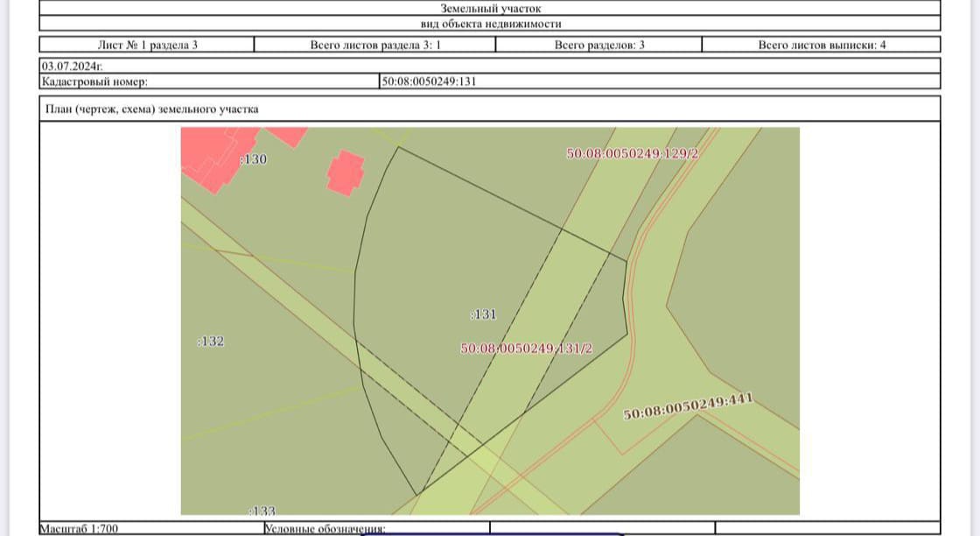Select the "Лист № 1 раздела 3" cell
980x536 pixels.
point(147,45)
